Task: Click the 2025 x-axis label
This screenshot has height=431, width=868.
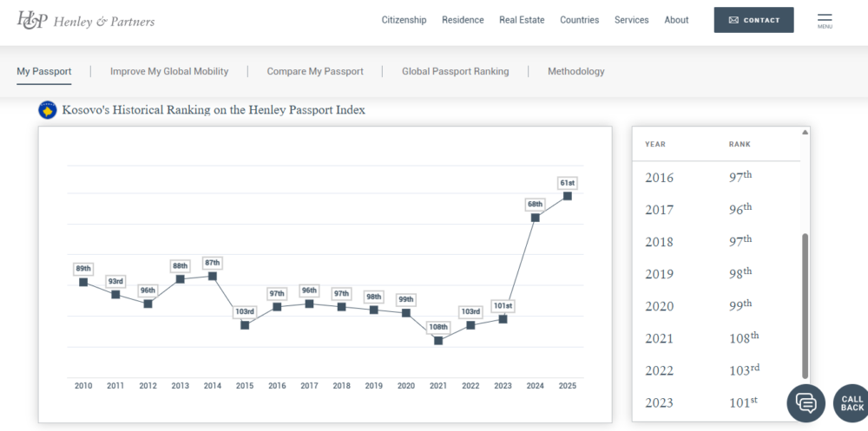Action: 568,386
